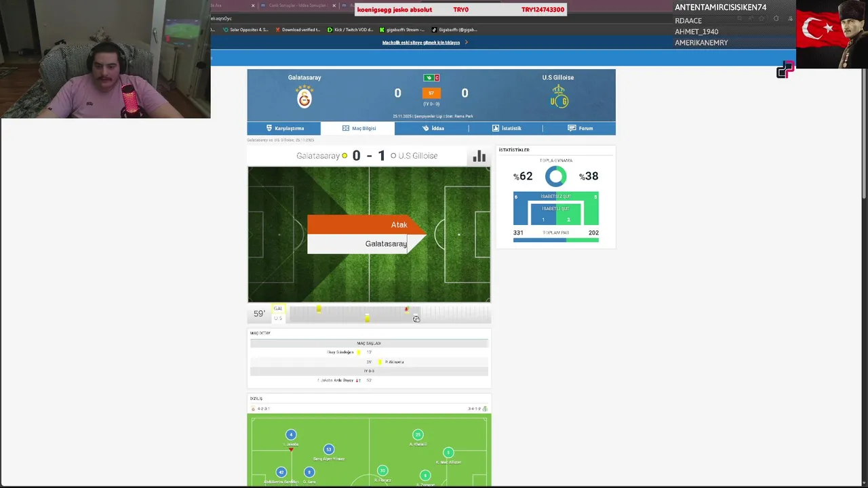Switch to the İddaa tab
Image resolution: width=868 pixels, height=488 pixels.
click(432, 128)
